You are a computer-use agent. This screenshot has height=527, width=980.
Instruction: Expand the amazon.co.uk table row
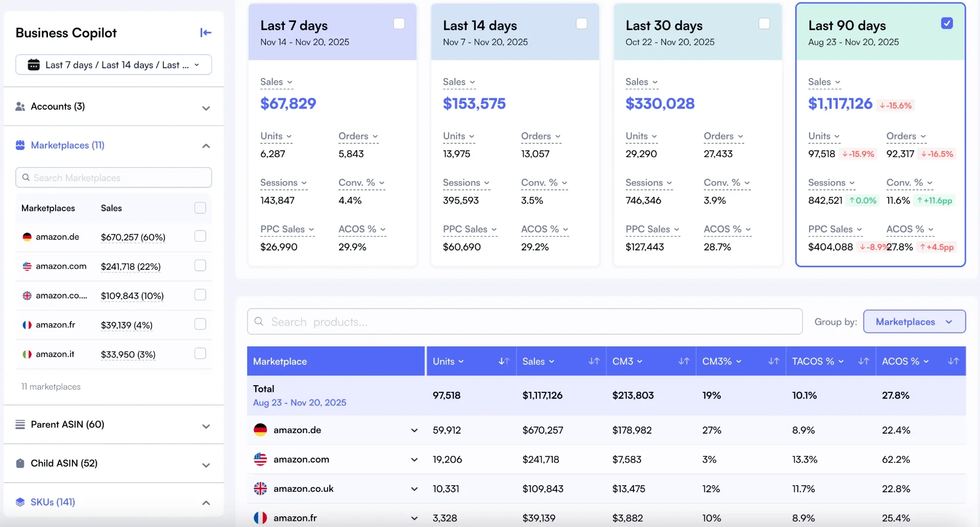[414, 489]
